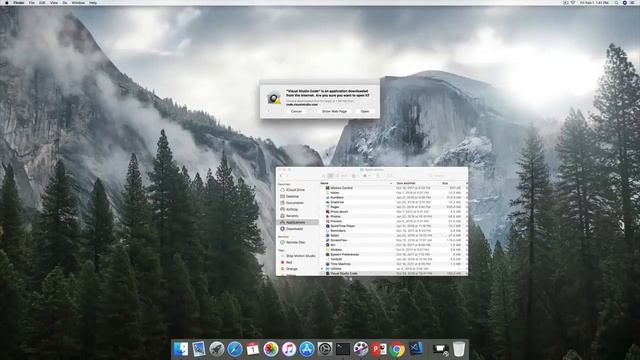Open the Go menu

[x=65, y=2]
